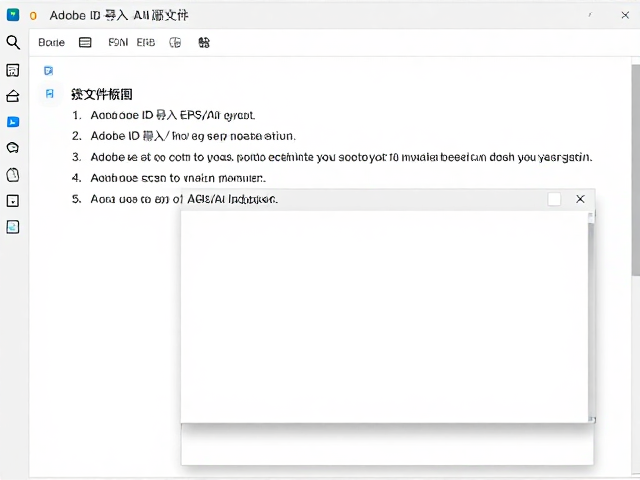This screenshot has height=480, width=640.
Task: Click the circular toolbar icon after EfiB
Action: point(175,42)
